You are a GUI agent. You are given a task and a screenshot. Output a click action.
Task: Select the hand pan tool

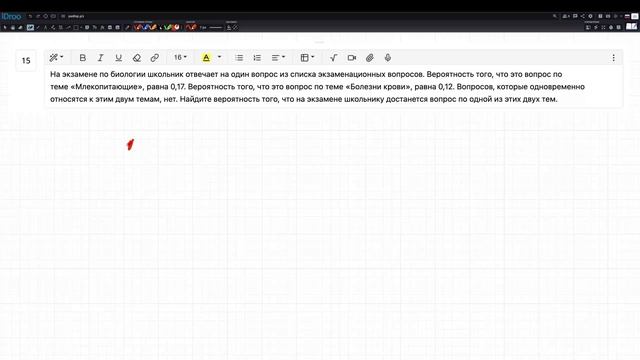(13, 27)
